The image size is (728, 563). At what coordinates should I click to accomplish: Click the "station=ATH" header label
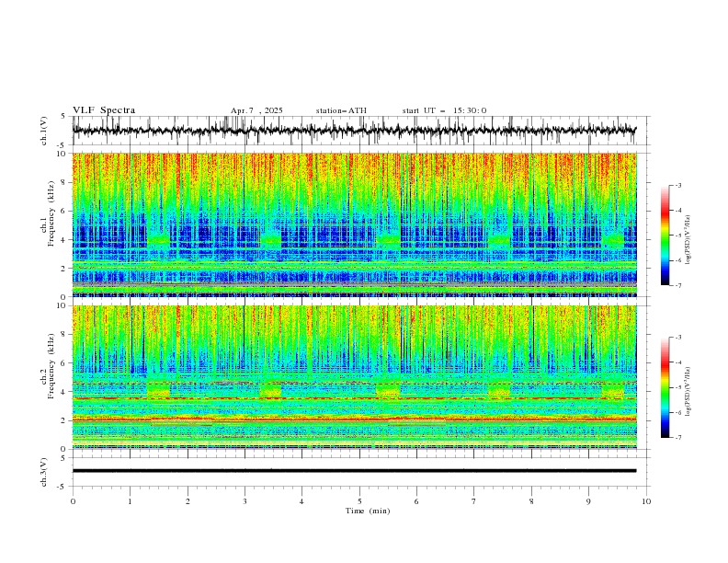341,110
